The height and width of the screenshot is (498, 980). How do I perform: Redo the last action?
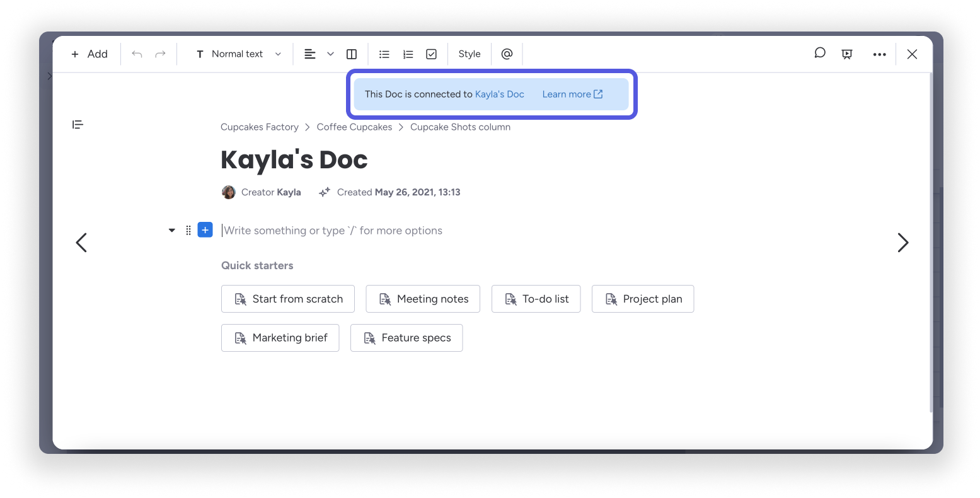coord(160,54)
